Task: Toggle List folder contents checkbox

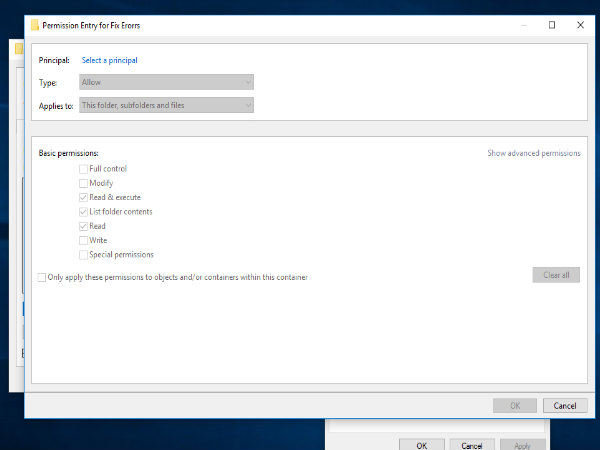Action: coord(83,212)
